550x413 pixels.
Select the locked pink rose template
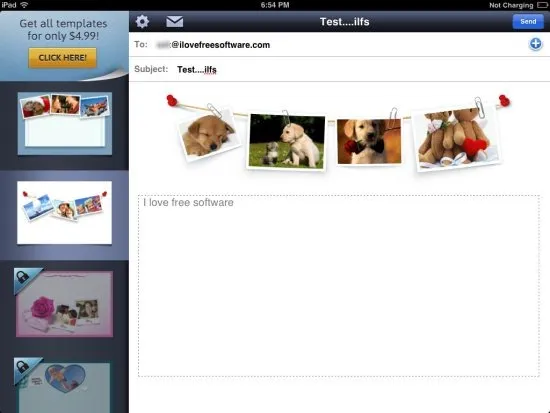coord(65,304)
